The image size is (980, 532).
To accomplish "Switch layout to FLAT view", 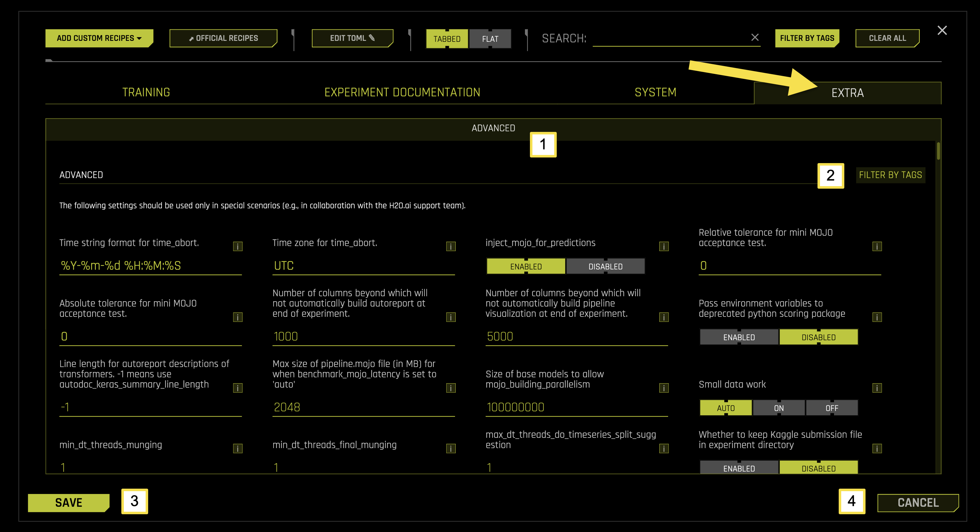I will 490,38.
